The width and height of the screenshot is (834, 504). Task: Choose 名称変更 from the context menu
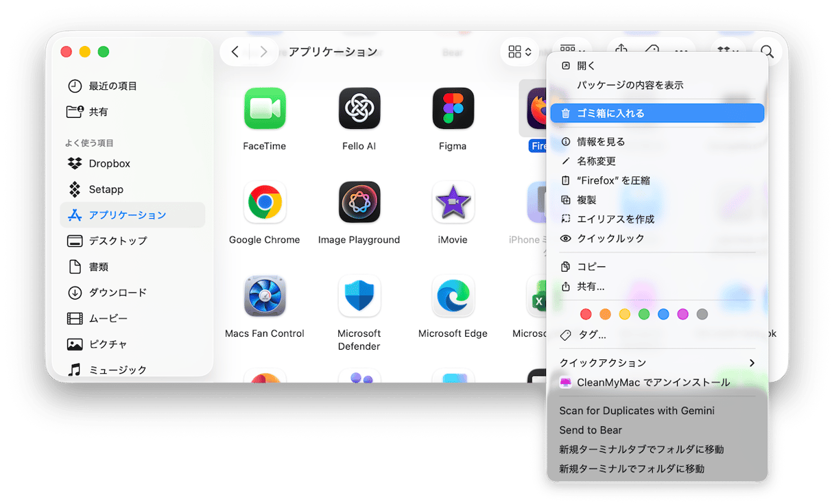click(657, 161)
